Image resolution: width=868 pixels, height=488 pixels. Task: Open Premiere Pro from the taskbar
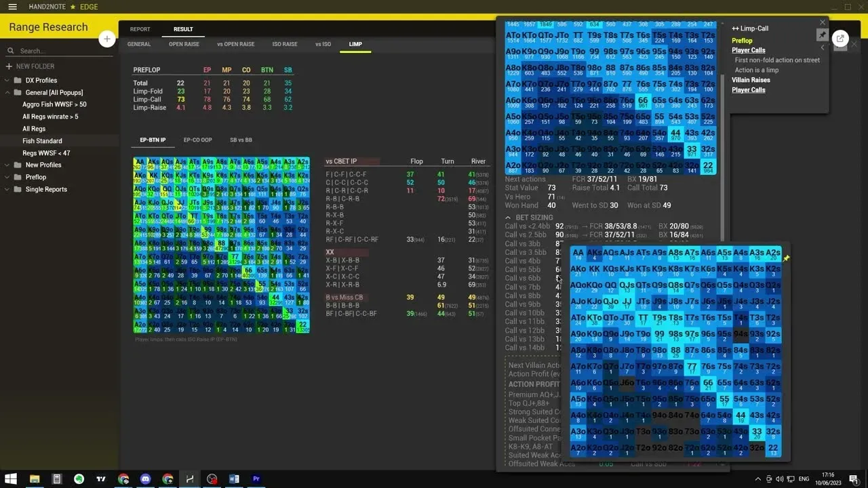point(256,479)
